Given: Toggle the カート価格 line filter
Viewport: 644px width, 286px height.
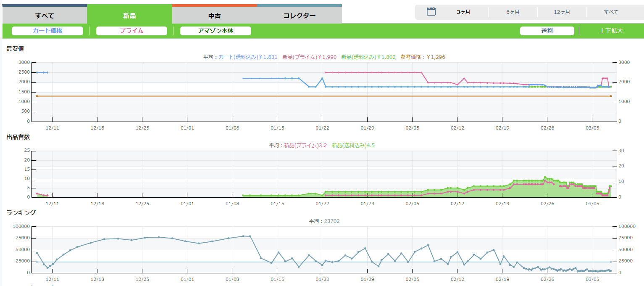Looking at the screenshot, I should (x=47, y=31).
